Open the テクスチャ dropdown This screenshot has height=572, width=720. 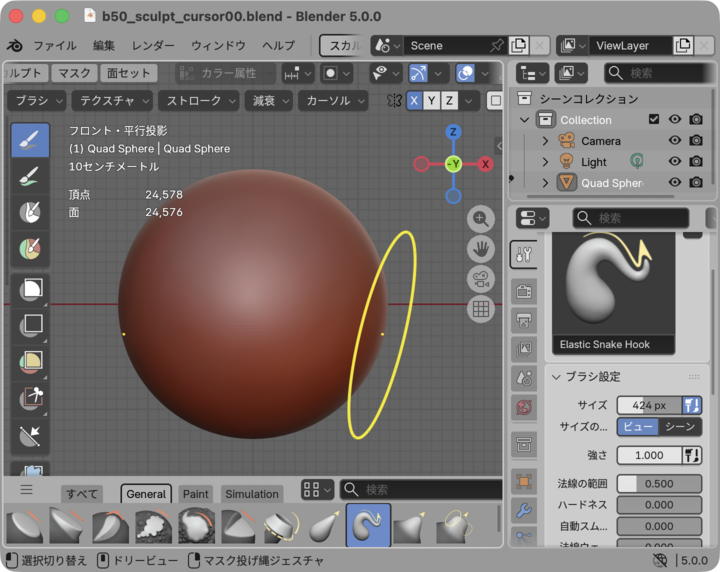112,101
